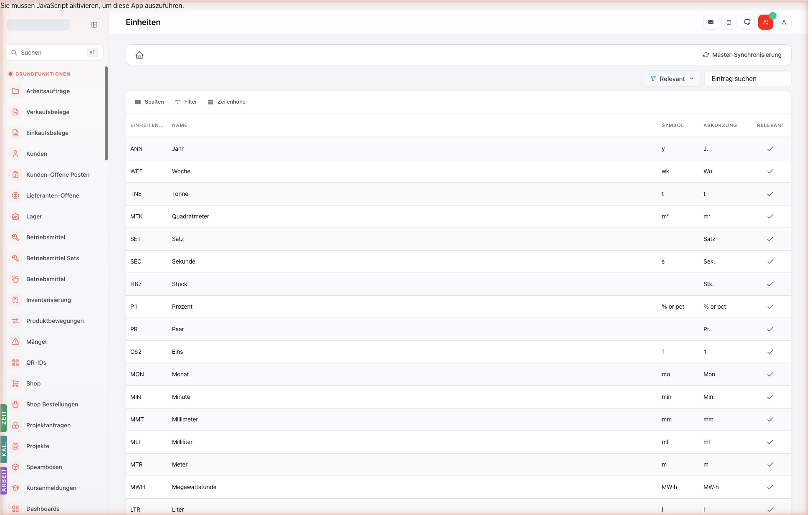The image size is (812, 515).
Task: Toggle relevant checkmark for Quadratmeter row
Action: point(770,216)
